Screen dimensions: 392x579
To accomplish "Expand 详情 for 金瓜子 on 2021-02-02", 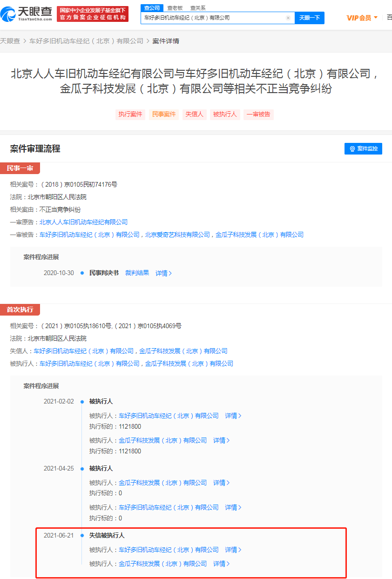I will pos(222,440).
